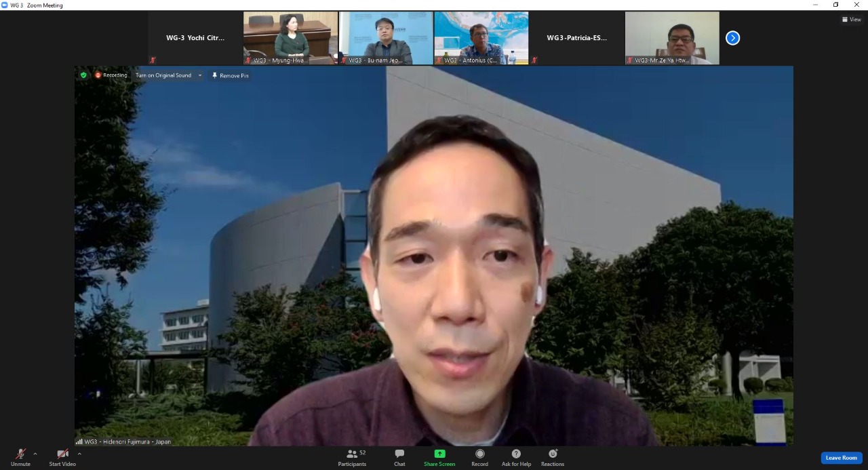Click the Record icon

479,455
